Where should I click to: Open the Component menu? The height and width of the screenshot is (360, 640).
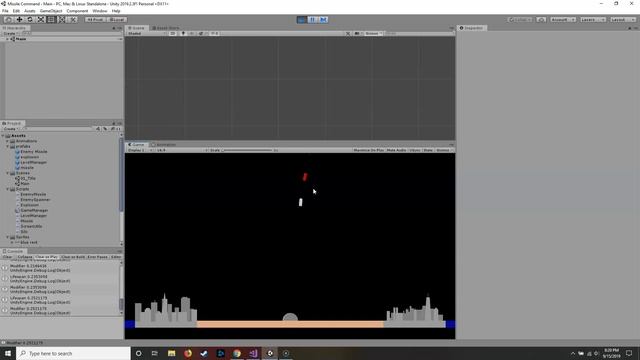77,11
